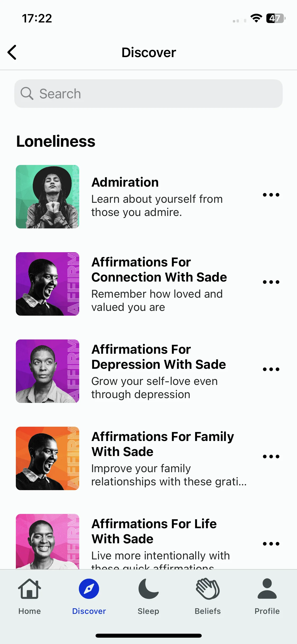
Task: Open the orange Family With Sade thumbnail
Action: point(48,458)
